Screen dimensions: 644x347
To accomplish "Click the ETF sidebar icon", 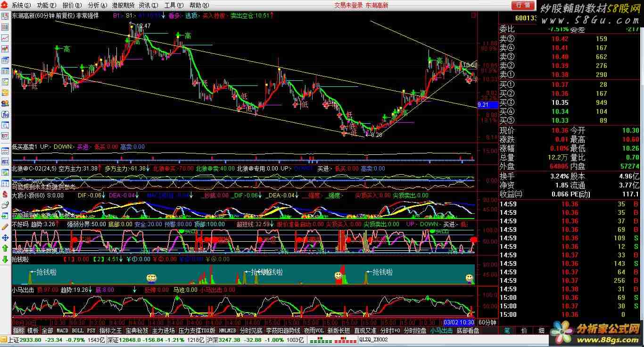I will click(5, 136).
